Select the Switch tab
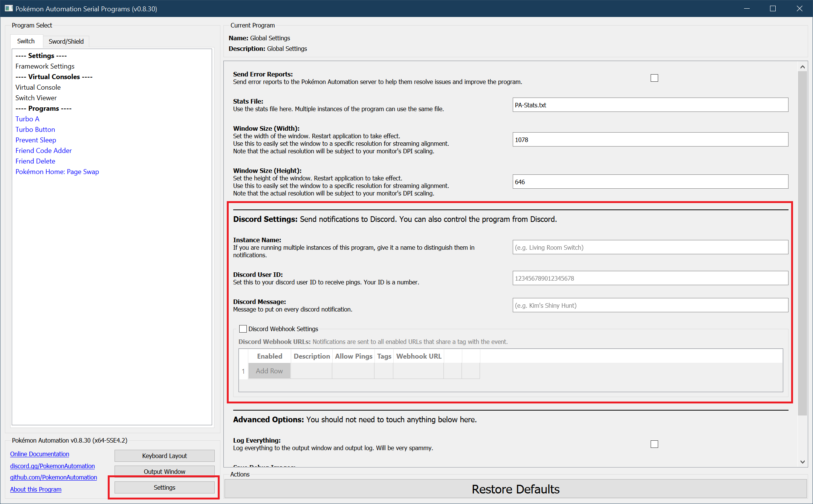This screenshot has height=504, width=813. pos(26,41)
